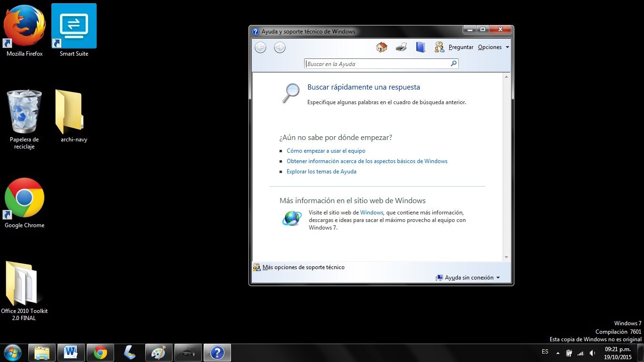The width and height of the screenshot is (644, 362).
Task: Open Mozilla Firefox desktop shortcut
Action: (25, 31)
